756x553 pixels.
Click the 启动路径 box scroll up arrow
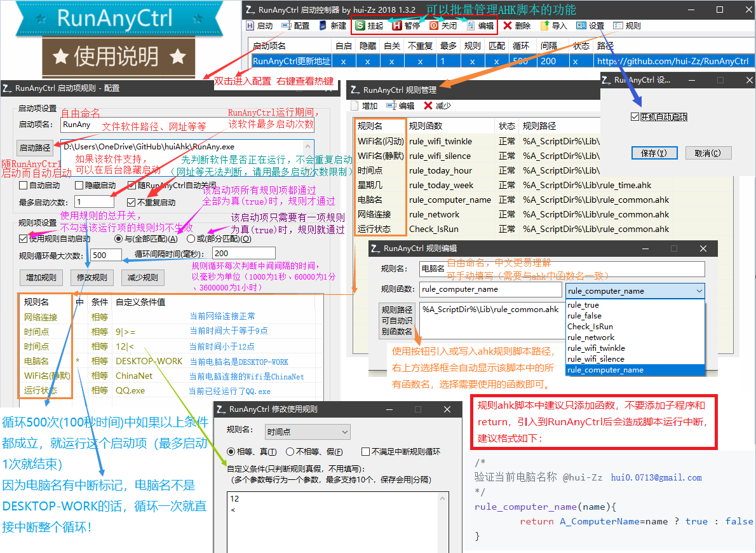point(307,146)
